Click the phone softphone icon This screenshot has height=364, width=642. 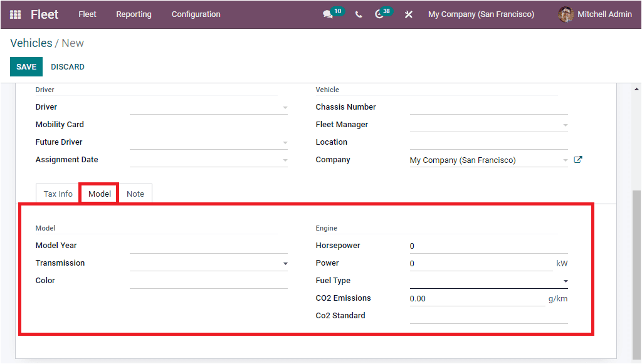358,14
